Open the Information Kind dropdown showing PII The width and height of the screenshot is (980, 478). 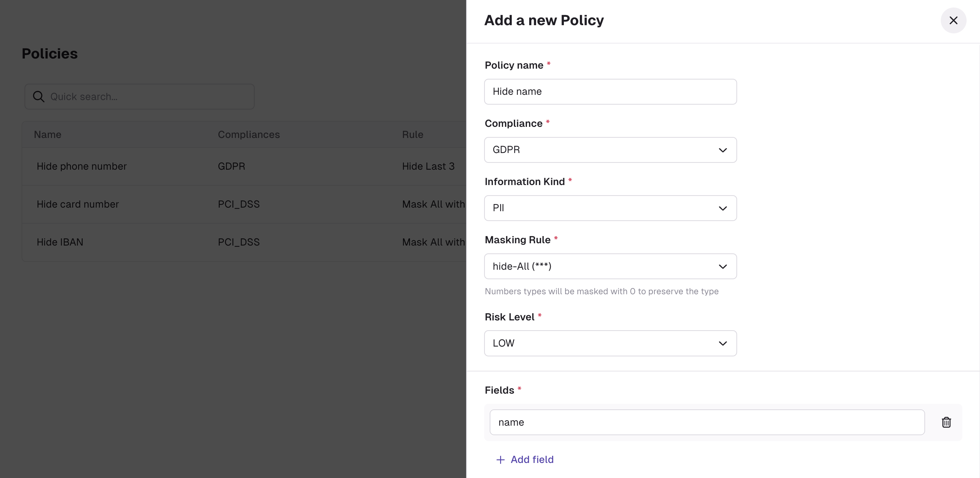610,208
